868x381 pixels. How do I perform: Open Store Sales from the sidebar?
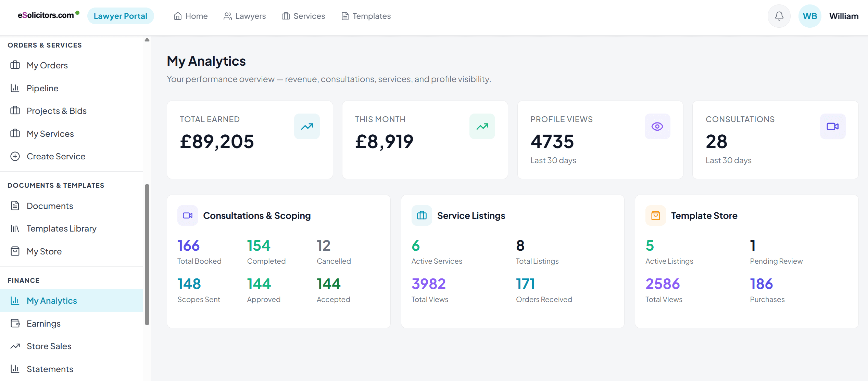click(x=49, y=346)
